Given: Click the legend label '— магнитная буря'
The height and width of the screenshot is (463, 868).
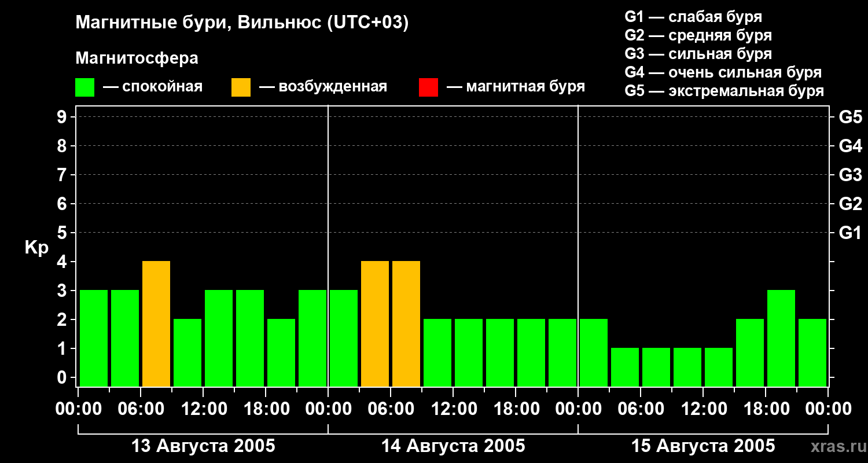Looking at the screenshot, I should point(516,87).
